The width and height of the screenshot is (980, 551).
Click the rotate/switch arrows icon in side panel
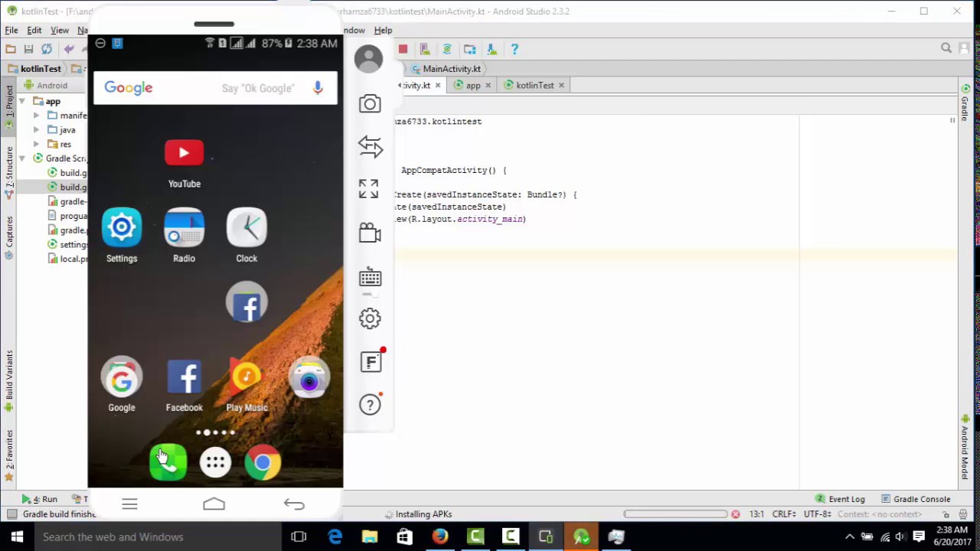click(x=370, y=146)
